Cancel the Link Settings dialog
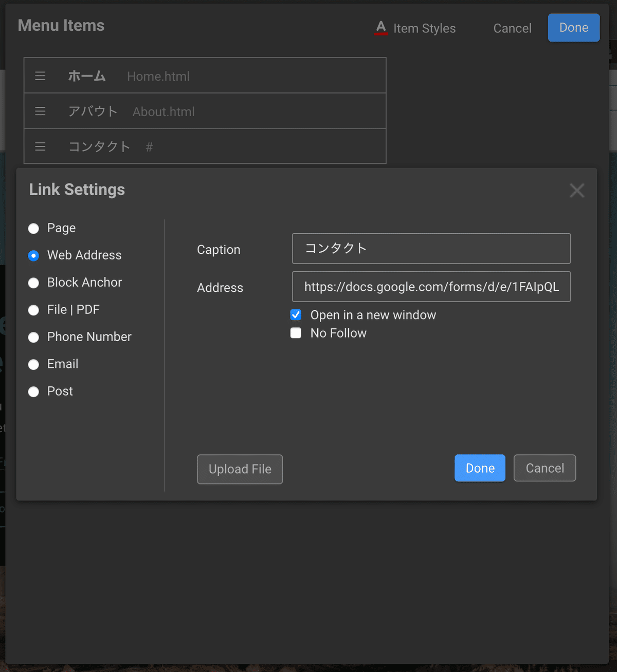Image resolution: width=617 pixels, height=672 pixels. pyautogui.click(x=545, y=468)
